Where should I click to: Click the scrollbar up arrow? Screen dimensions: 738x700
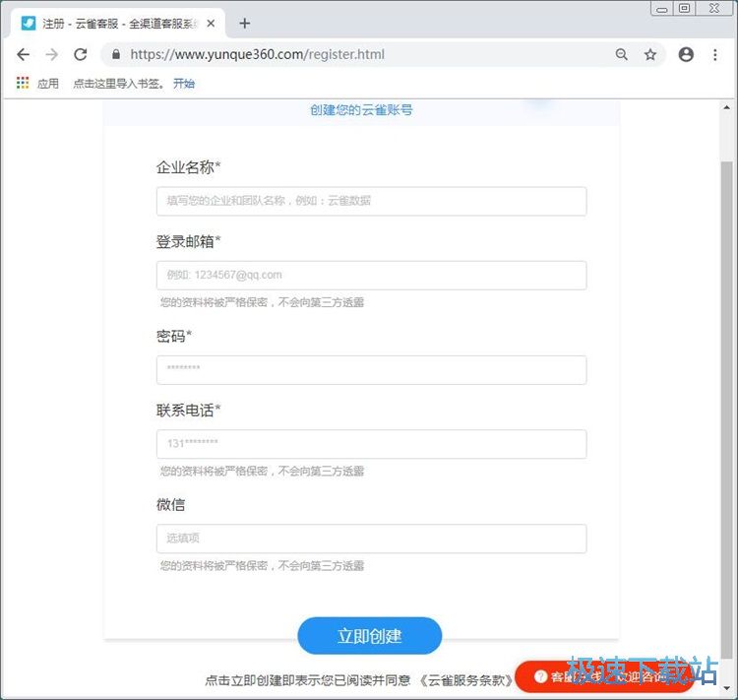727,107
